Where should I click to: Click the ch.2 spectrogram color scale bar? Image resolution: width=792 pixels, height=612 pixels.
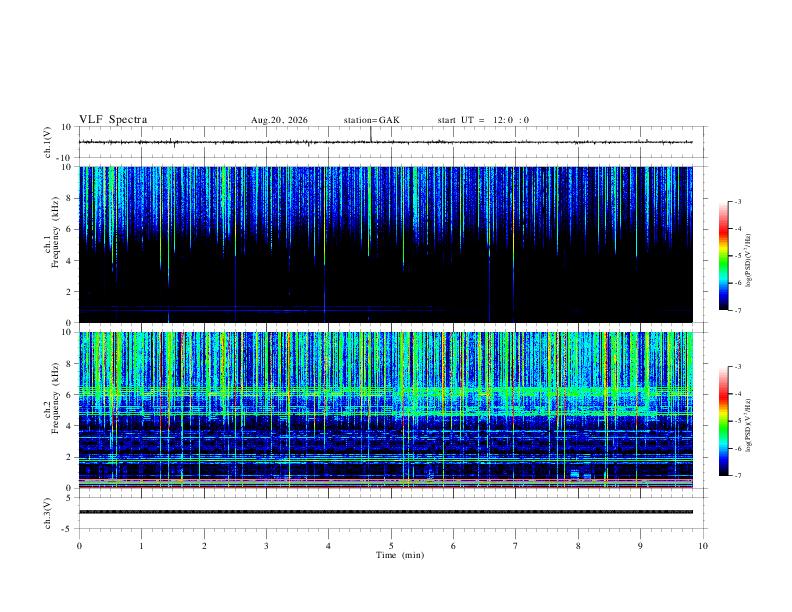(x=723, y=421)
